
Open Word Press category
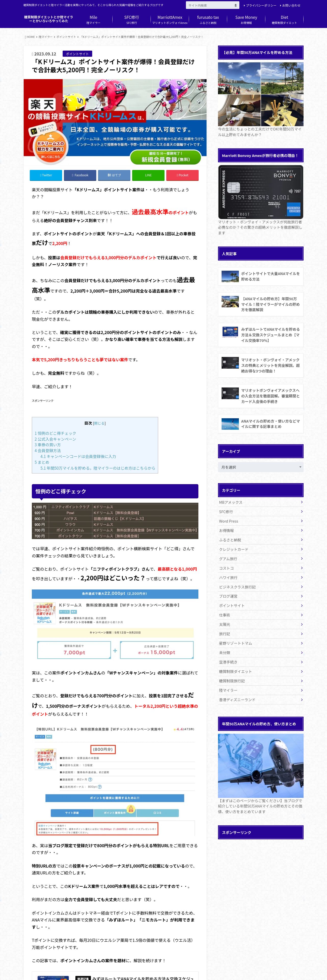point(260,521)
